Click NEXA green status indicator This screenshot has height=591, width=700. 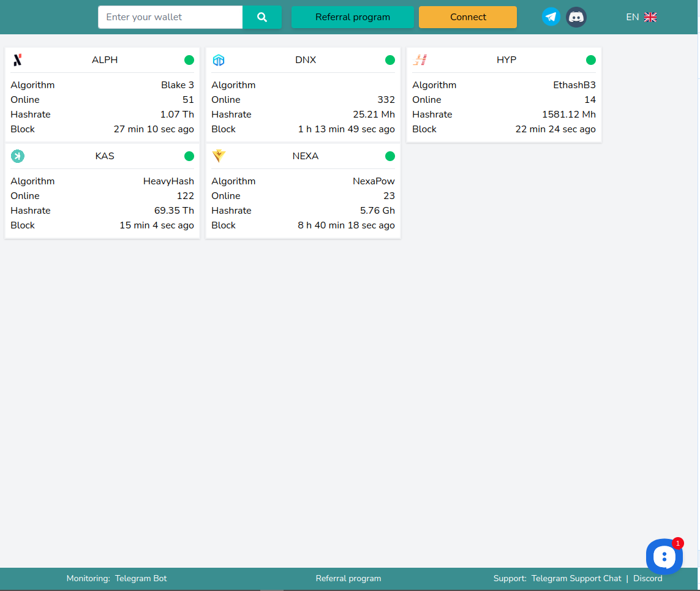(390, 156)
